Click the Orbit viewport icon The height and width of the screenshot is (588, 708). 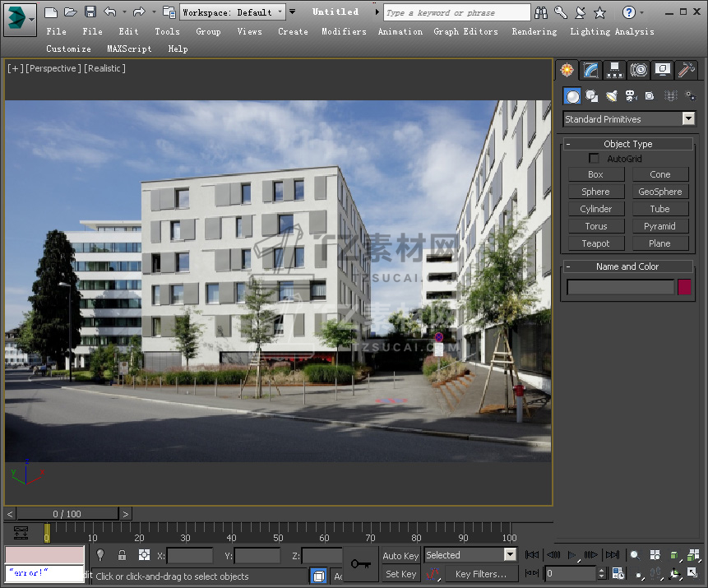(674, 574)
